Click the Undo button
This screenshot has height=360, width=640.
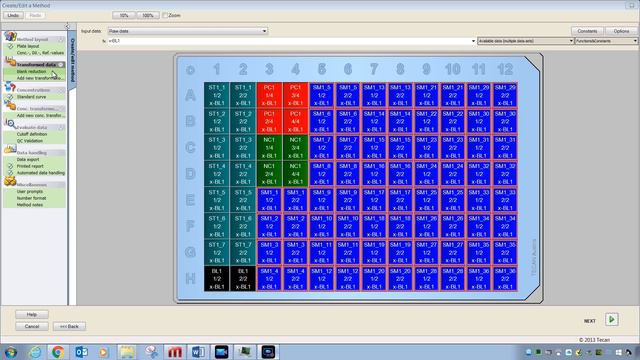click(x=13, y=15)
